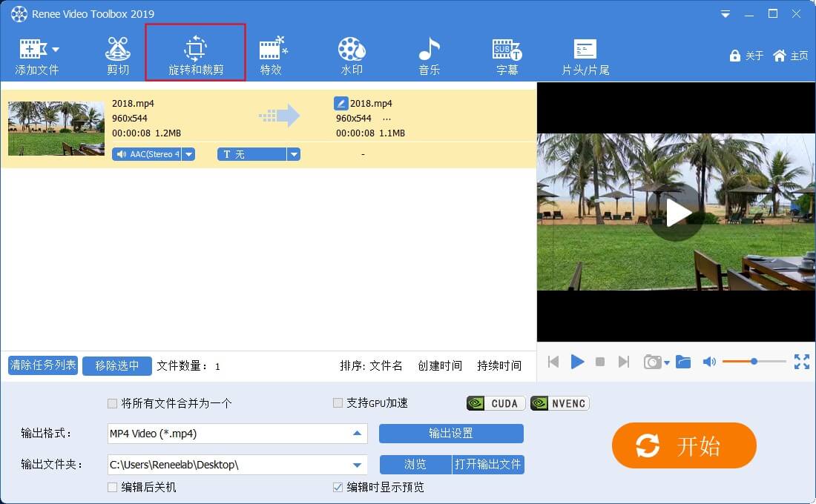
Task: Click the source file name 2018.mp4
Action: tap(134, 103)
